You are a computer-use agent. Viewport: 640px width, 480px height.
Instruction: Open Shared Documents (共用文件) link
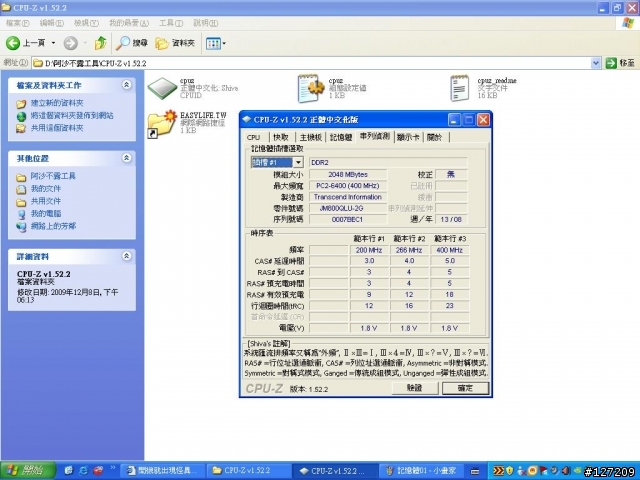pos(46,201)
